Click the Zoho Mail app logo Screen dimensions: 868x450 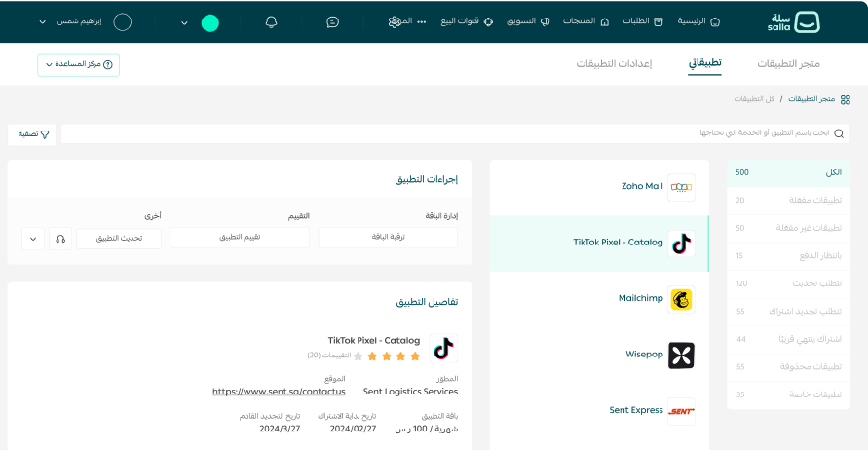click(681, 187)
